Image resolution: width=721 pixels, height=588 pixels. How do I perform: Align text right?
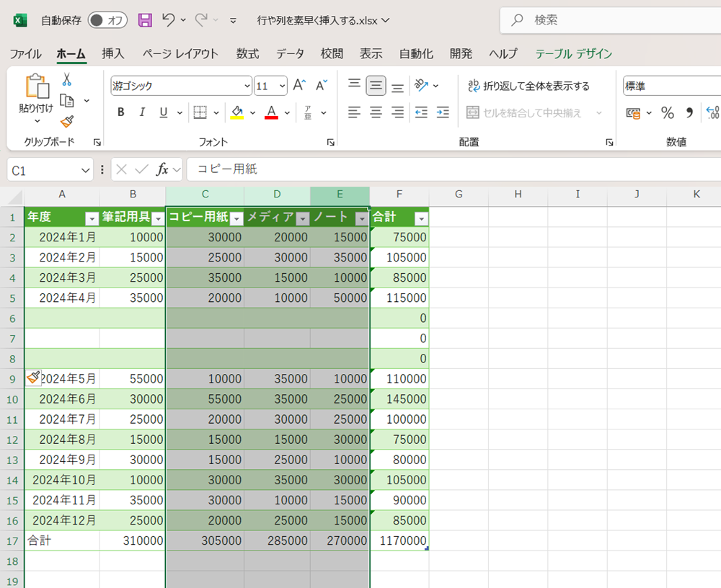click(397, 112)
